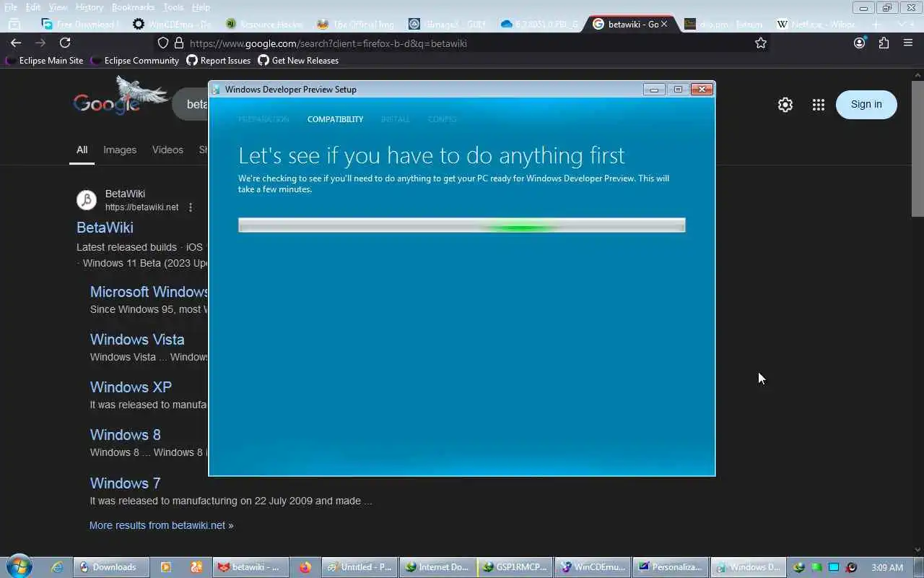Close the betawiki Google tab
924x578 pixels.
[664, 24]
